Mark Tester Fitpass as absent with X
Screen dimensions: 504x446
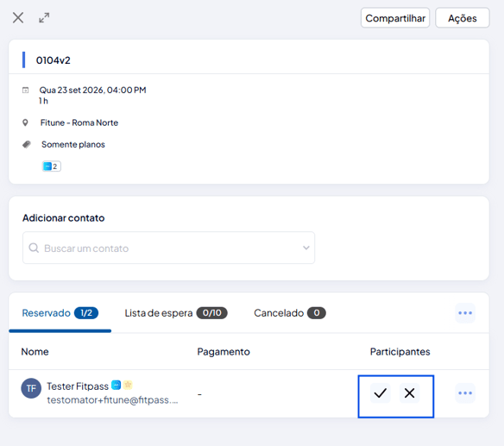pyautogui.click(x=409, y=393)
